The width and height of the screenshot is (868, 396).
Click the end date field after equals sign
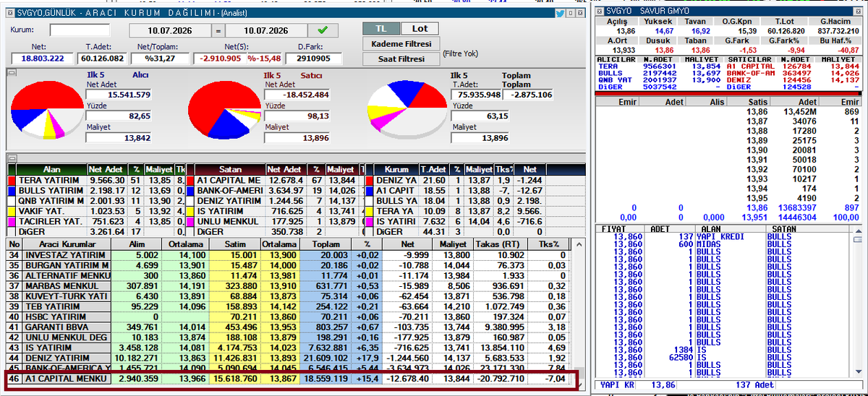pyautogui.click(x=266, y=30)
